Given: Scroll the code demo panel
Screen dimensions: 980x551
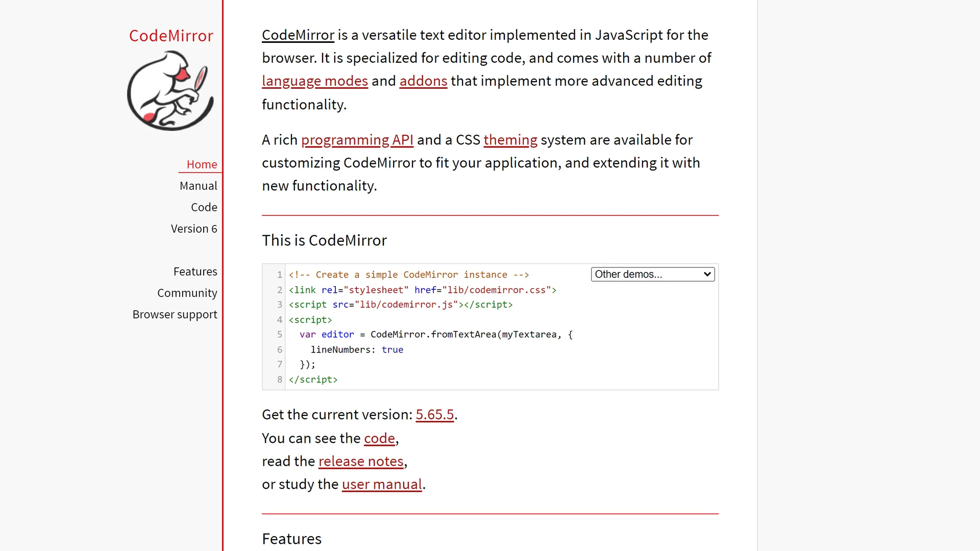Looking at the screenshot, I should pos(490,327).
